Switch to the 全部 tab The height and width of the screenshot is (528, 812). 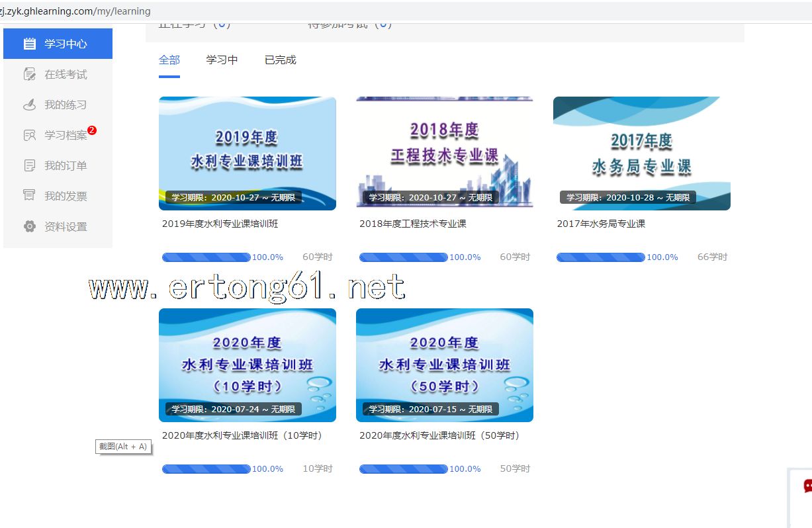169,60
